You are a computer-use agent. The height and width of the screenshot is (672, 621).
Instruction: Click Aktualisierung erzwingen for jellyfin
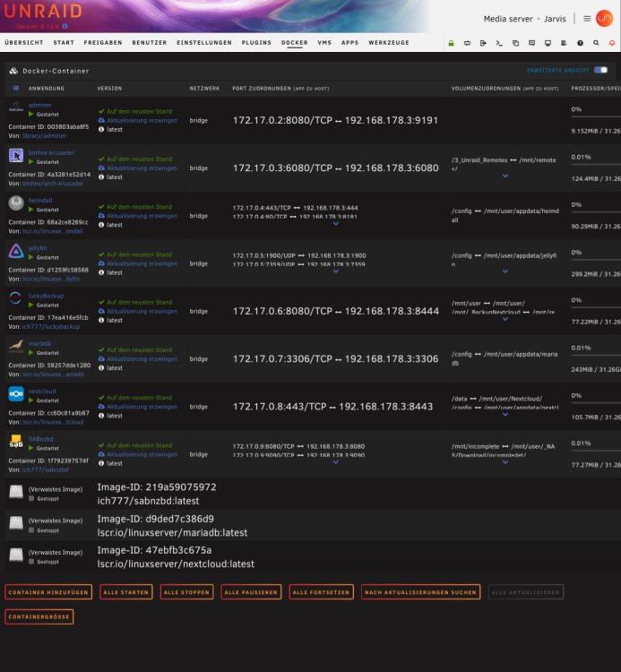pyautogui.click(x=142, y=263)
